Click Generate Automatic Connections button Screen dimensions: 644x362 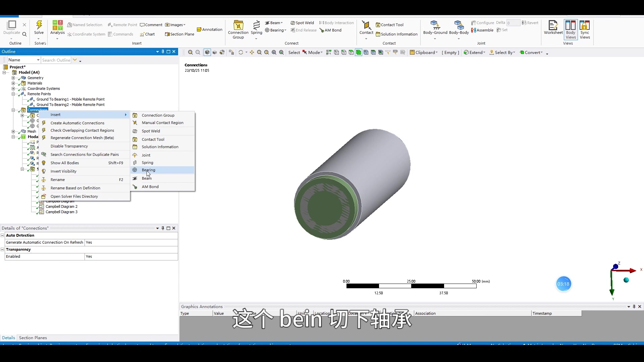tap(77, 123)
